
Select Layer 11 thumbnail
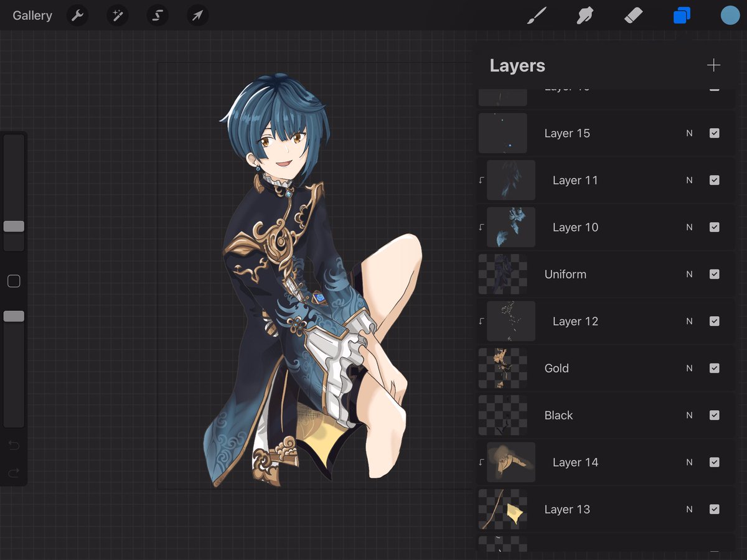point(511,180)
